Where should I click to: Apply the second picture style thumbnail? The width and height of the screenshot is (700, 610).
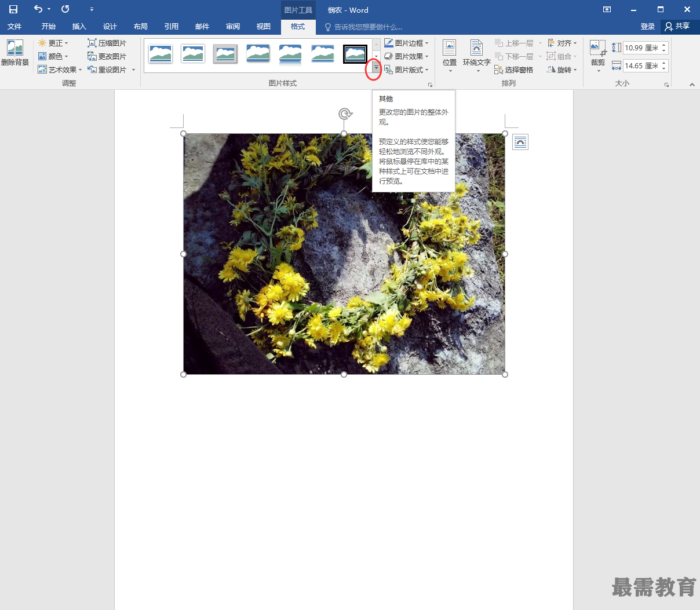pyautogui.click(x=193, y=54)
